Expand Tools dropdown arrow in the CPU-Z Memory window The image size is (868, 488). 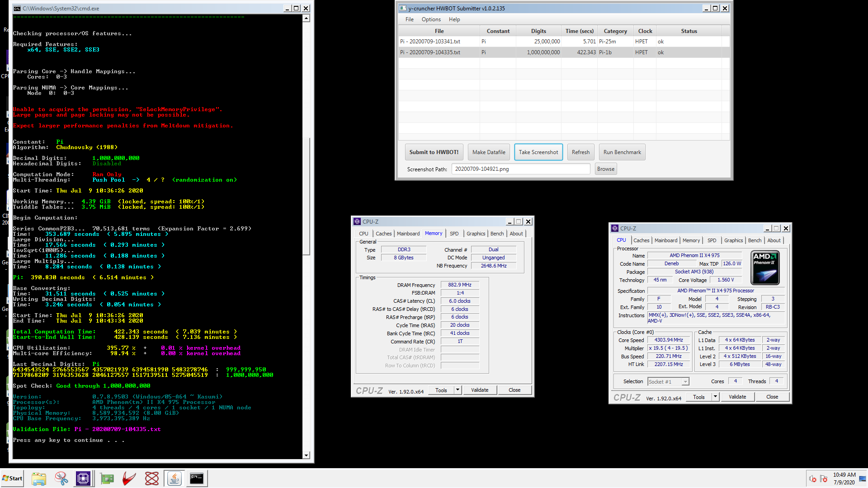click(x=458, y=390)
